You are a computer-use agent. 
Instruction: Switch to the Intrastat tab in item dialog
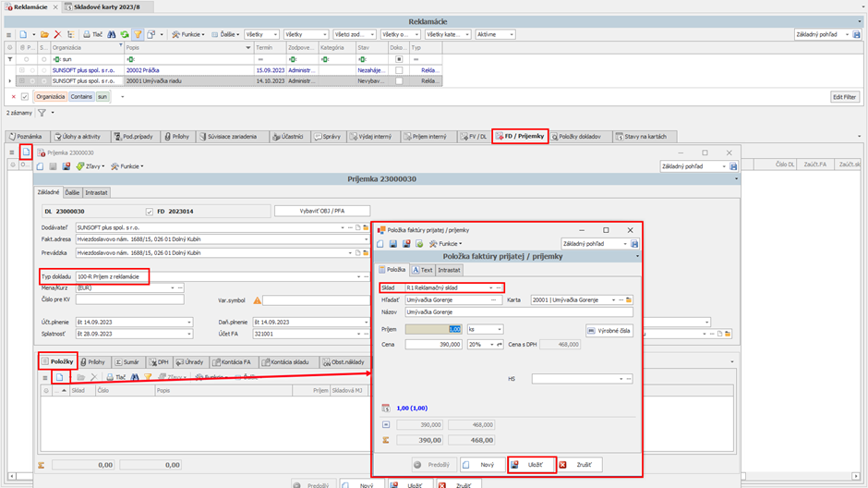click(x=450, y=270)
